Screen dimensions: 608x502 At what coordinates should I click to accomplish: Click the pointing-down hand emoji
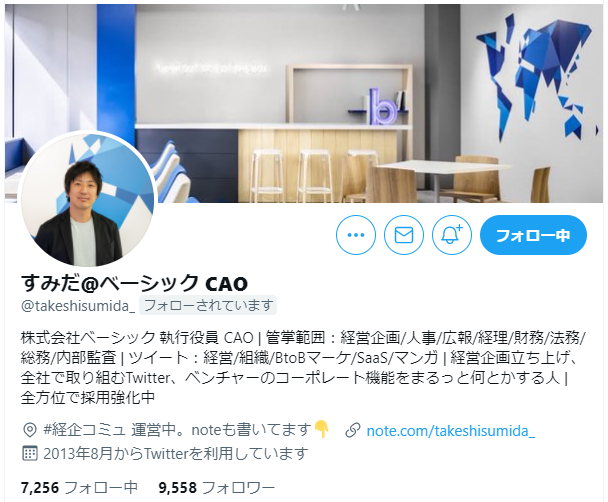[321, 429]
